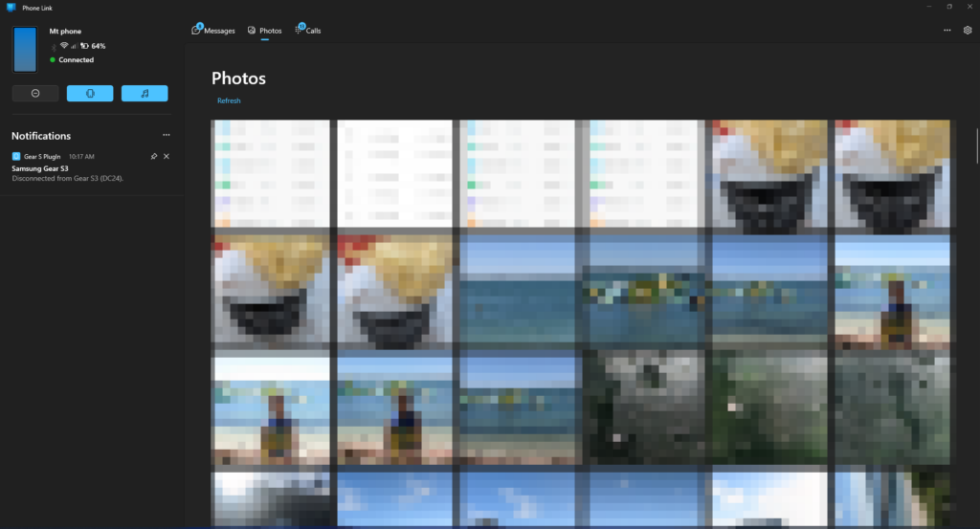This screenshot has height=529, width=980.
Task: Open the Settings gear icon
Action: [x=968, y=30]
